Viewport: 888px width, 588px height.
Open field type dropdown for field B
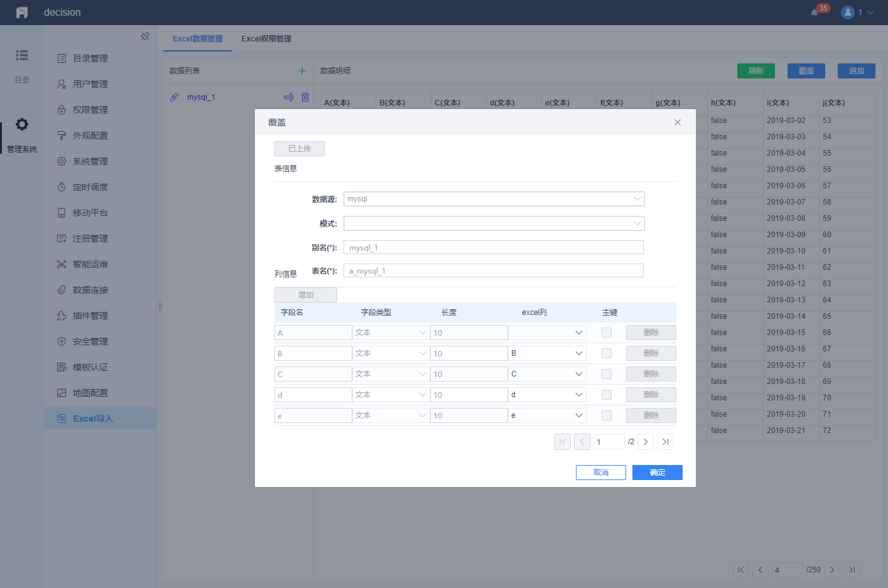click(391, 353)
